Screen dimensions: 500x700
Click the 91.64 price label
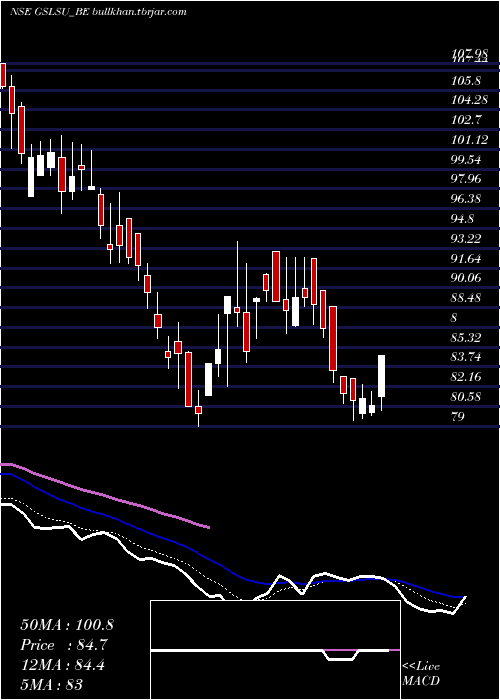[468, 258]
